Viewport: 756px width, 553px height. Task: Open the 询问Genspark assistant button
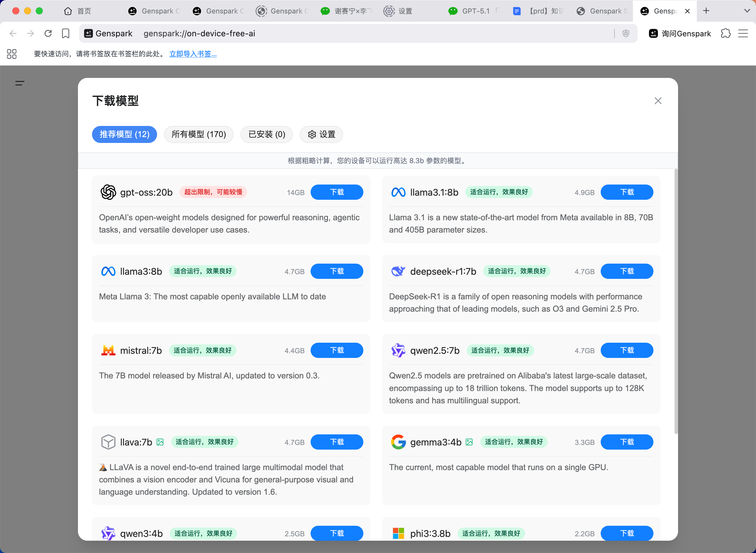pos(680,33)
